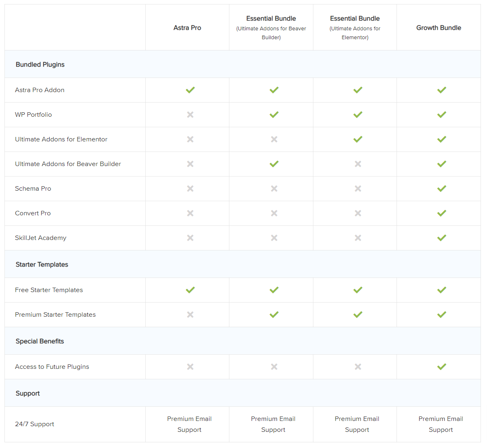Viewport: 487px width, 448px height.
Task: Click Ultimate Addons for Elementor checkmark, Growth Bundle
Action: point(441,139)
